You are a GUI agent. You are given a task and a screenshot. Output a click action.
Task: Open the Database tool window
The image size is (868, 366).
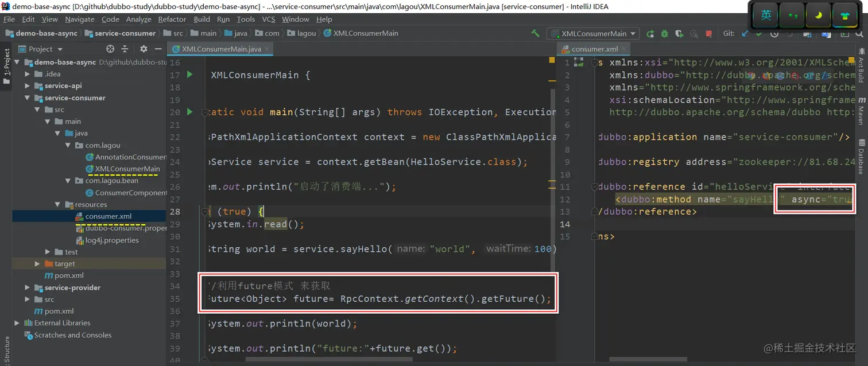click(x=861, y=156)
